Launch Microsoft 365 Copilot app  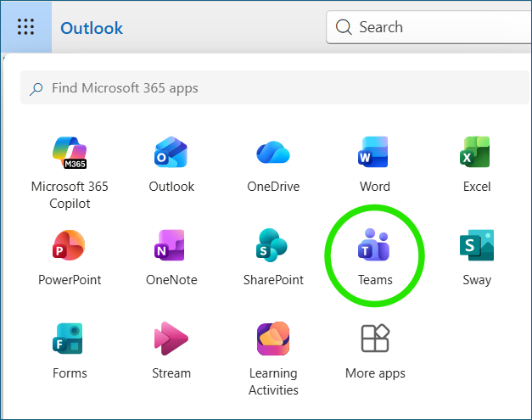[x=70, y=173]
